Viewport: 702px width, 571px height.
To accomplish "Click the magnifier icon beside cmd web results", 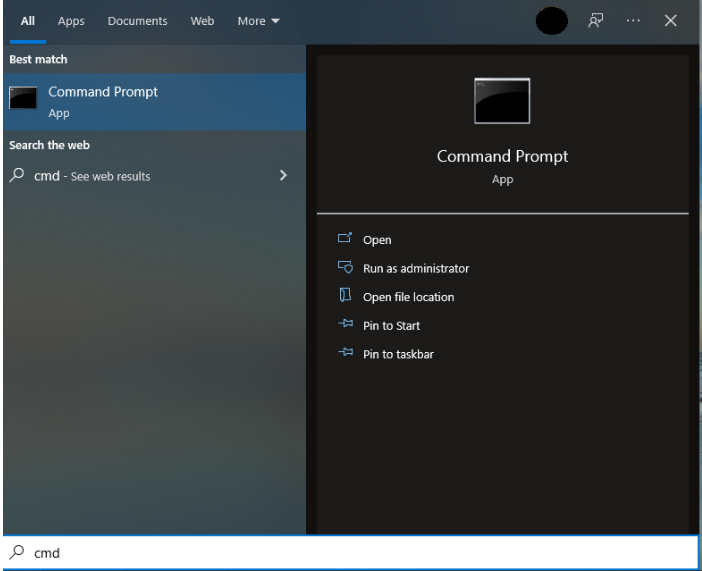I will [17, 175].
